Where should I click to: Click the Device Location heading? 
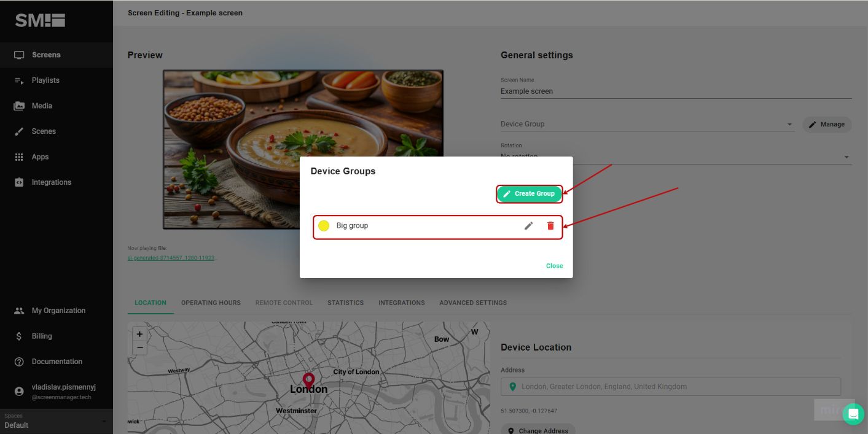(x=536, y=347)
